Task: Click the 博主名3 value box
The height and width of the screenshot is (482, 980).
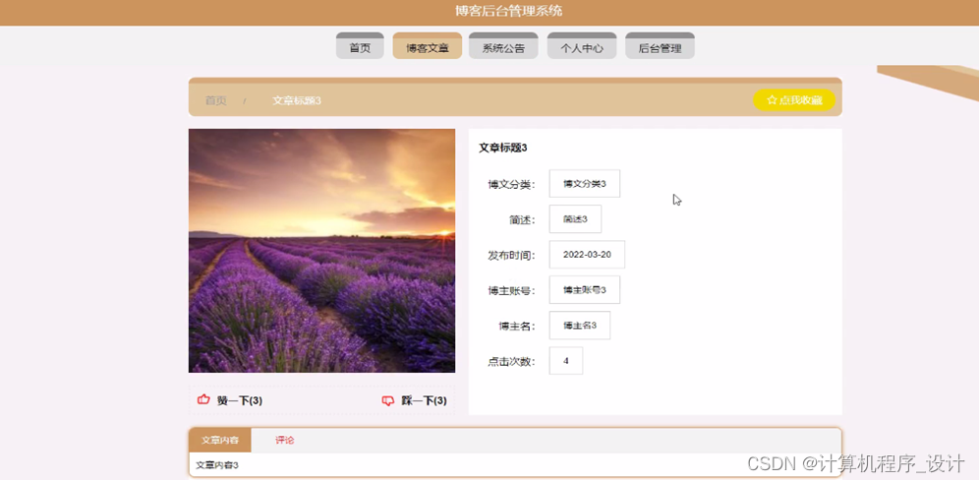Action: (x=579, y=325)
